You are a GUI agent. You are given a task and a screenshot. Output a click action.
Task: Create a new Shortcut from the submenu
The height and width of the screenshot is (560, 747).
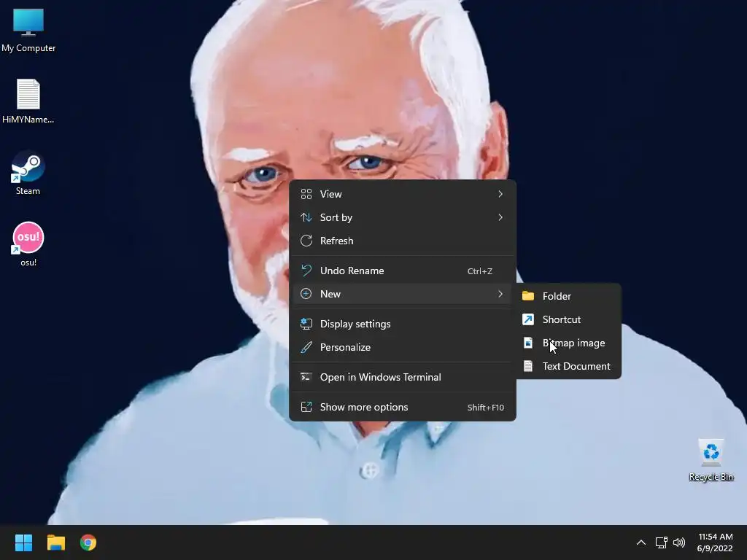coord(569,319)
